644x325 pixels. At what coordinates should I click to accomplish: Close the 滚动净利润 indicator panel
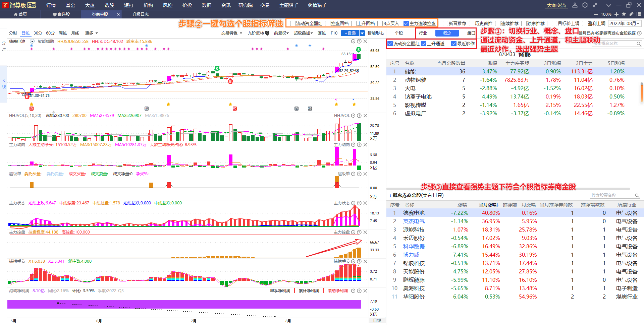pos(365,291)
